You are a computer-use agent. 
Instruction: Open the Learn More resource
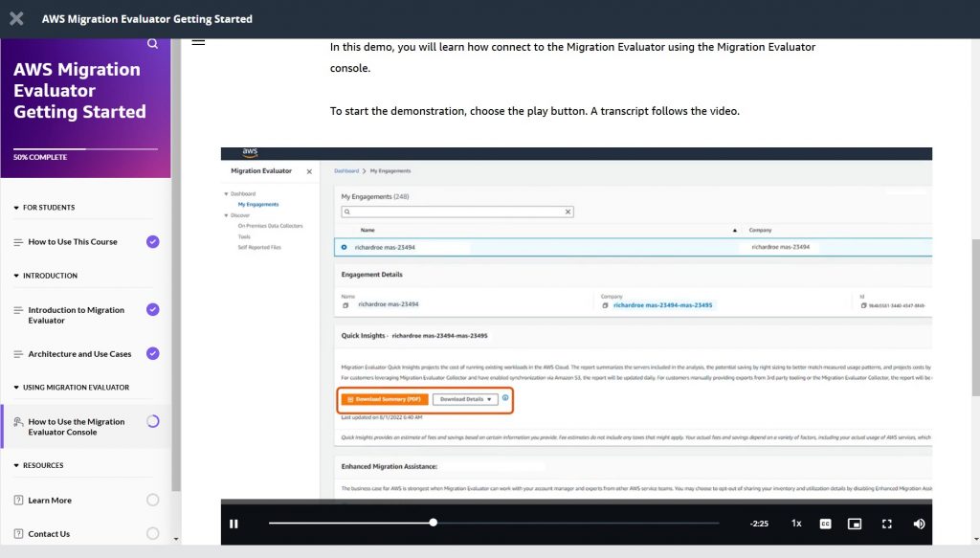click(50, 500)
